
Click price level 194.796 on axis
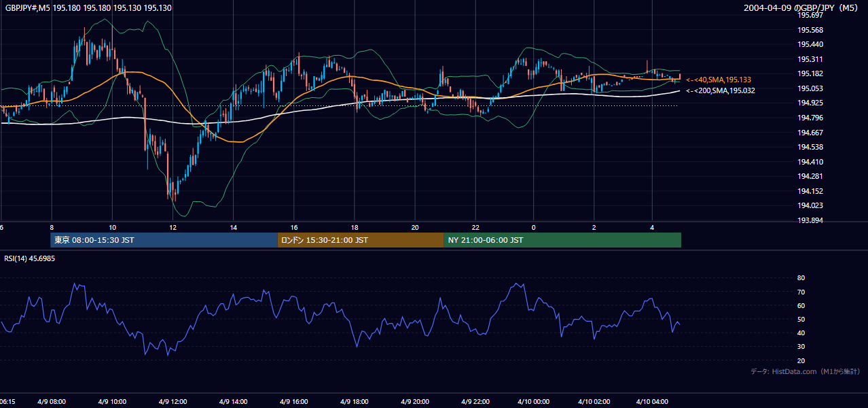[x=810, y=118]
